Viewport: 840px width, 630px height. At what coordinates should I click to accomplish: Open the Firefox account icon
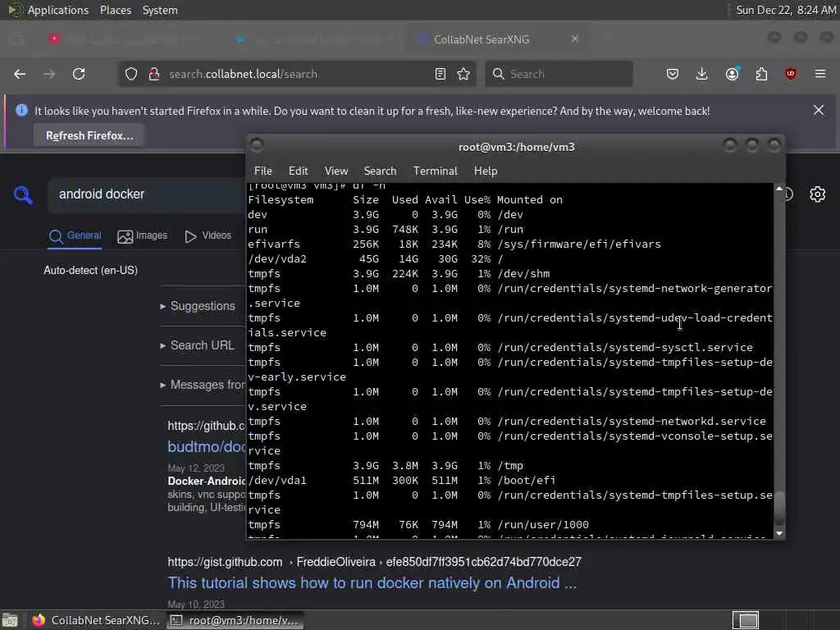(x=733, y=74)
